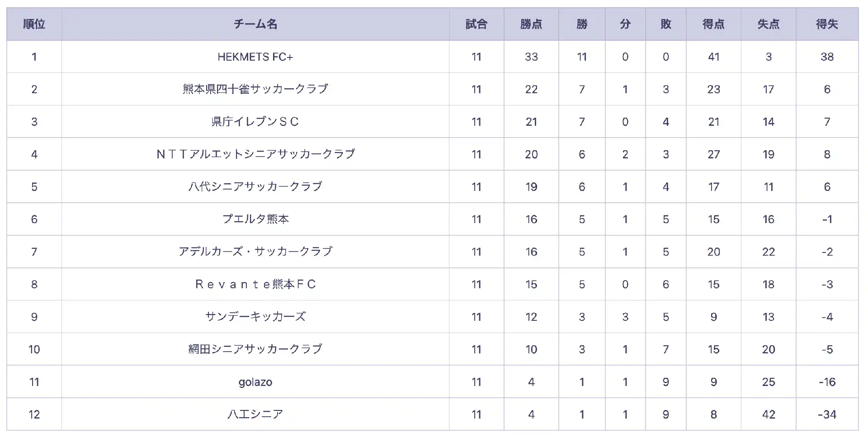Click the 得失 column header
868x438 pixels.
[x=827, y=24]
